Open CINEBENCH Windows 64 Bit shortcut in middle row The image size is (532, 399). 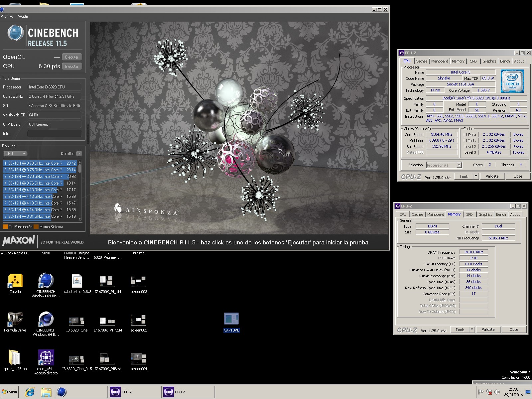click(x=46, y=285)
